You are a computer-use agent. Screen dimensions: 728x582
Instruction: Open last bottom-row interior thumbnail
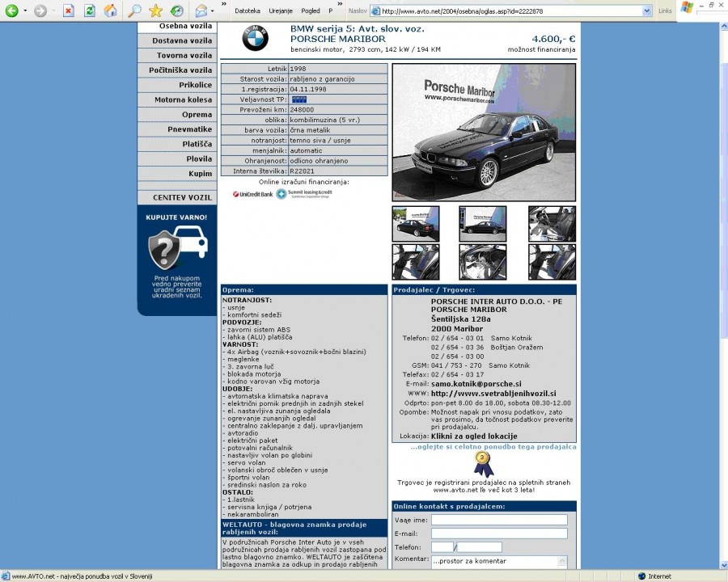pyautogui.click(x=552, y=262)
